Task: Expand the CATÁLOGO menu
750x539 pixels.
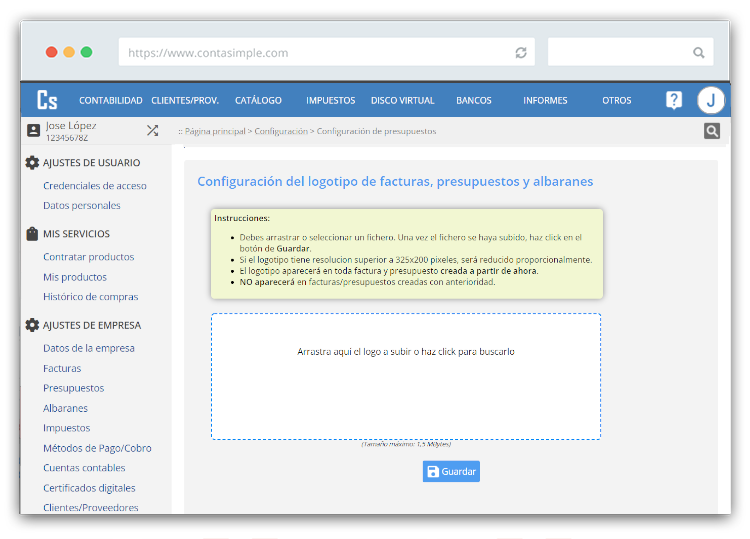Action: tap(258, 101)
